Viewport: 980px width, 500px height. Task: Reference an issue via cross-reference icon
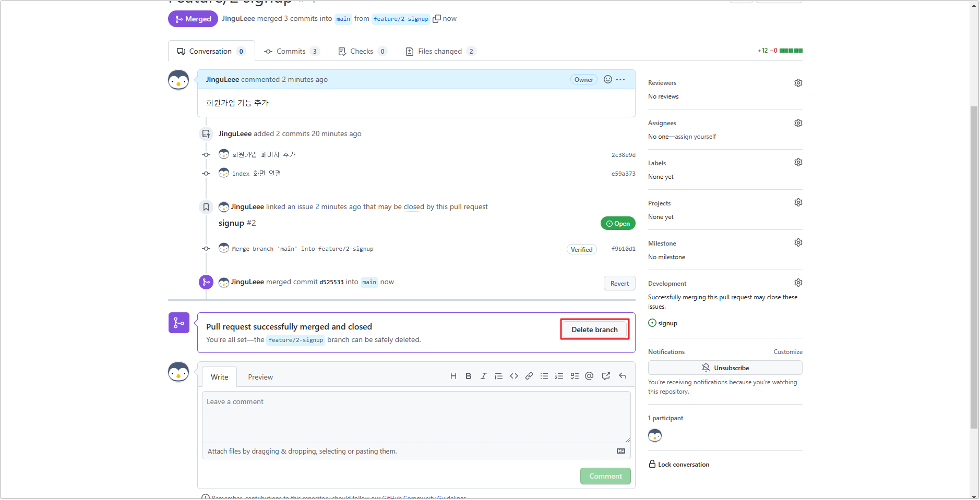(x=606, y=376)
